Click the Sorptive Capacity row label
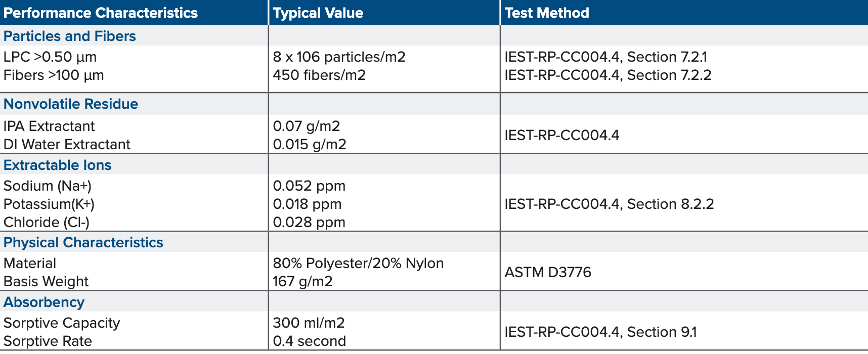 pos(62,323)
